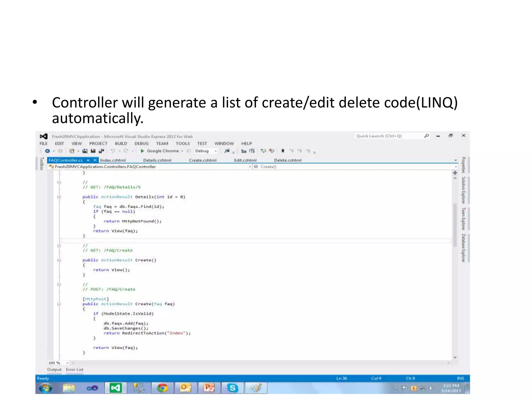Click the Open File toolbar icon

click(x=85, y=151)
